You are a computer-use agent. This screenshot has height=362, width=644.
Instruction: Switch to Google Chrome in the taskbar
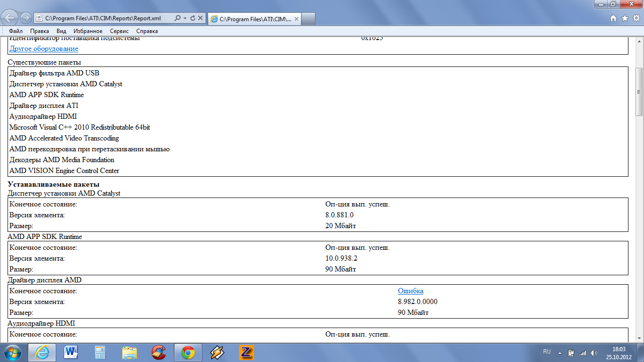click(x=188, y=352)
